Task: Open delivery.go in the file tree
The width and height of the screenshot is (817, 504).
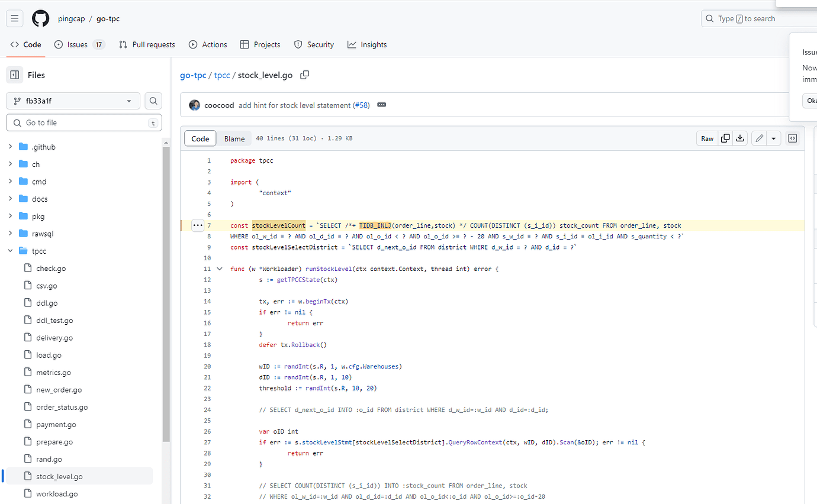Action: coord(54,338)
